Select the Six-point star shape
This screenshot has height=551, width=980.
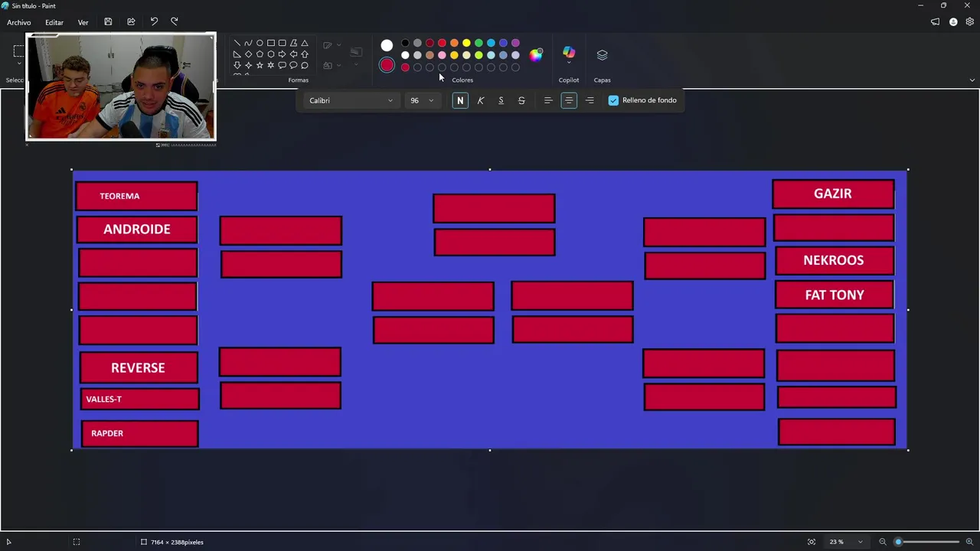point(271,66)
